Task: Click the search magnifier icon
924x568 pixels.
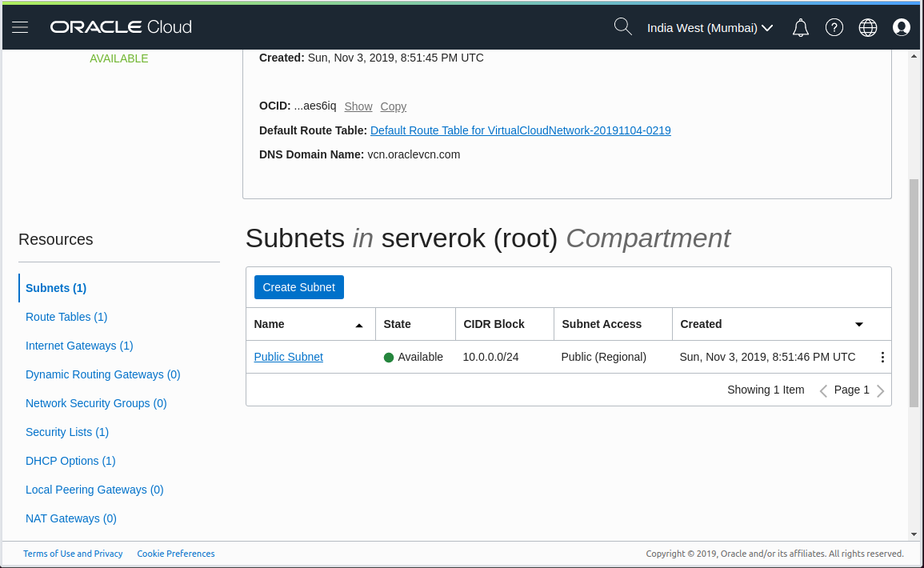Action: coord(623,26)
